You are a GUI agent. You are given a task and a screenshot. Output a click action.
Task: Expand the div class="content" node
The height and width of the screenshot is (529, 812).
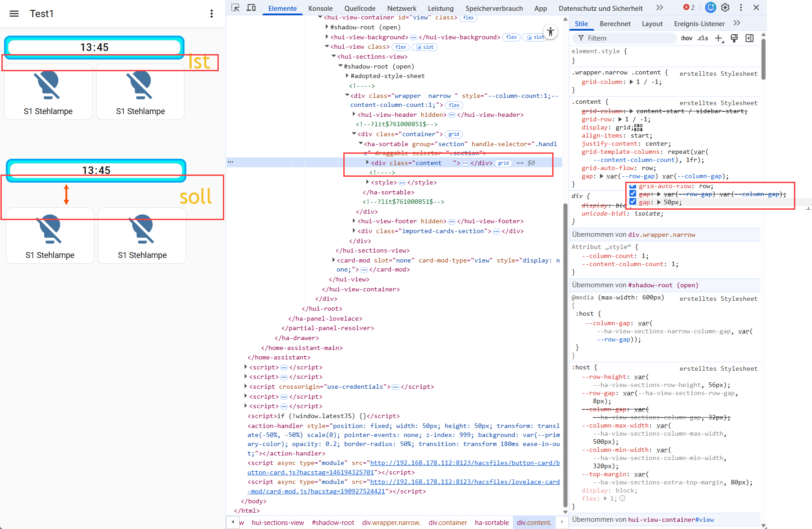click(x=368, y=163)
